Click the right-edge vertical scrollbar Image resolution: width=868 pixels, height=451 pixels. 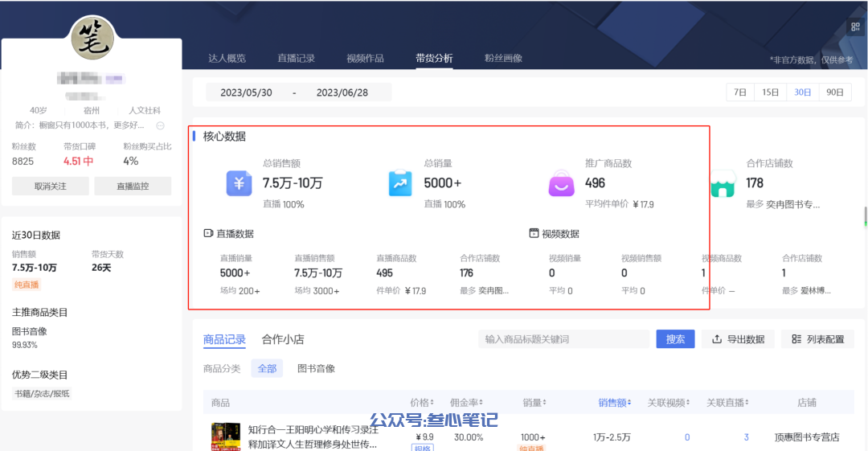[866, 216]
